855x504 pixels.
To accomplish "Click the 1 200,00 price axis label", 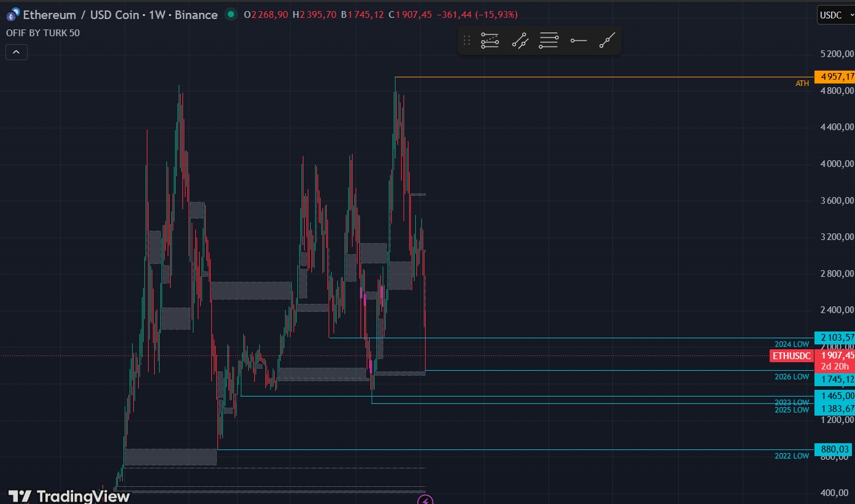I will pos(837,420).
